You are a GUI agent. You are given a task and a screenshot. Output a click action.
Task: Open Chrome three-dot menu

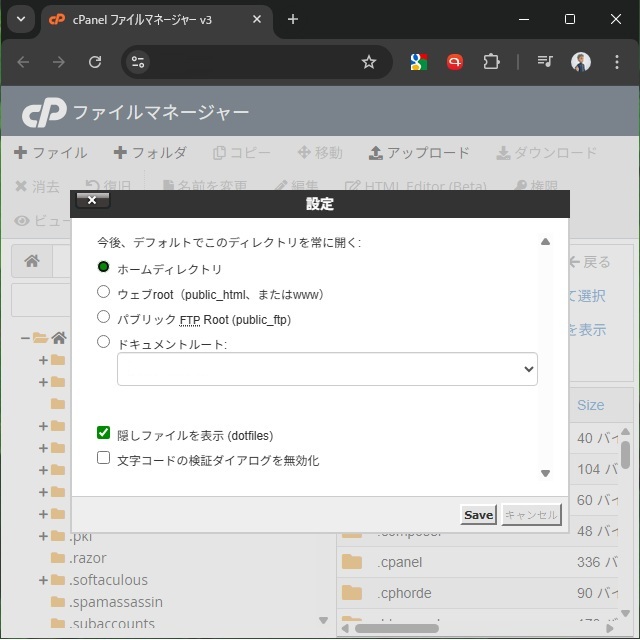(616, 62)
